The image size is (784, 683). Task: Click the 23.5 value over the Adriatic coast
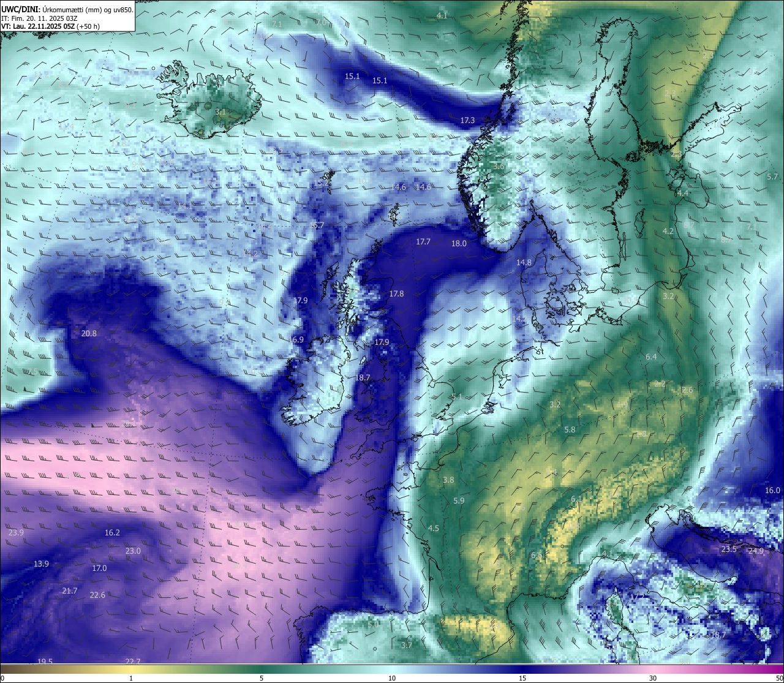(x=729, y=549)
